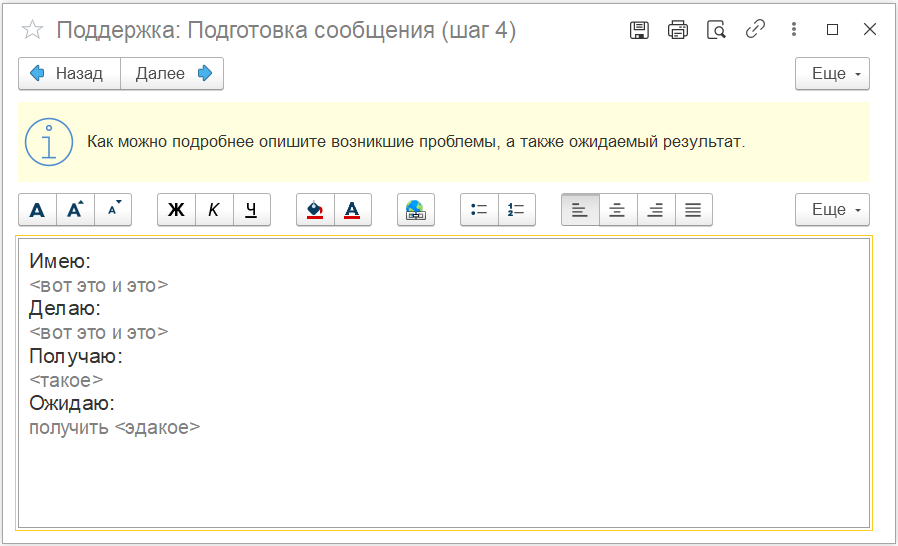Open the font selection A button
Screen dimensions: 898x546
pos(37,210)
